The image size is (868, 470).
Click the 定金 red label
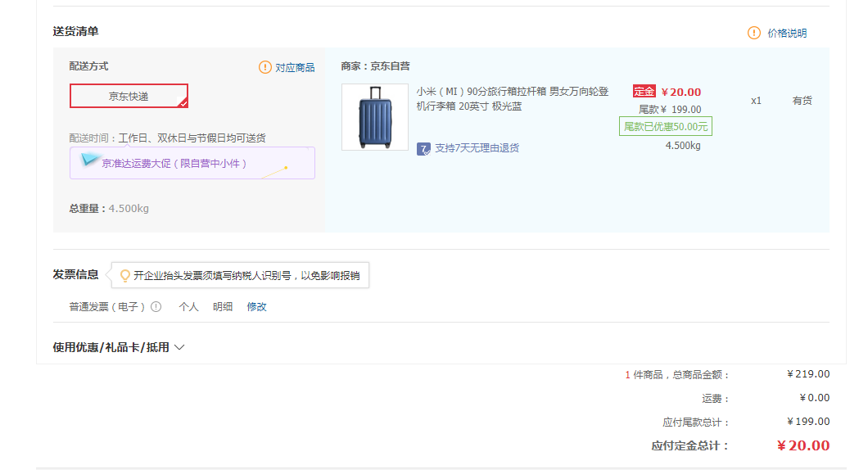click(x=644, y=92)
